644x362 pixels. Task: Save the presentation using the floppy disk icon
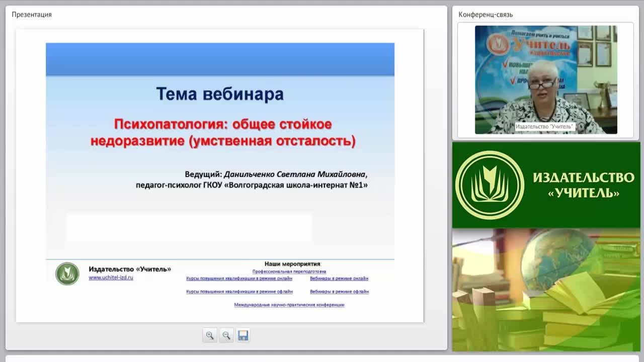coord(243,335)
